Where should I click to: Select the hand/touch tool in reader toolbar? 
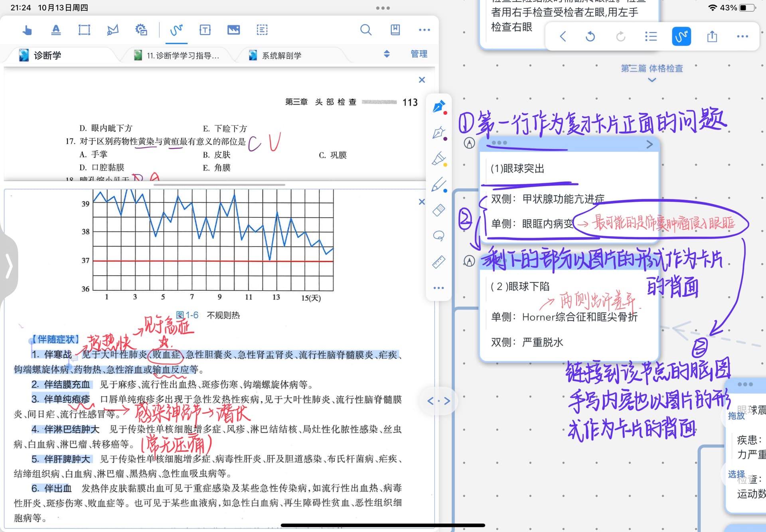[x=27, y=30]
